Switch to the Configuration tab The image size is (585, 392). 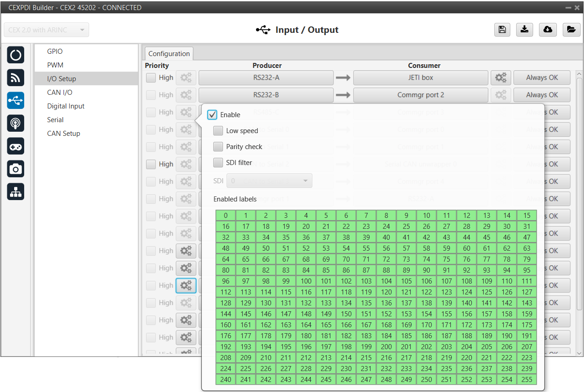(169, 54)
